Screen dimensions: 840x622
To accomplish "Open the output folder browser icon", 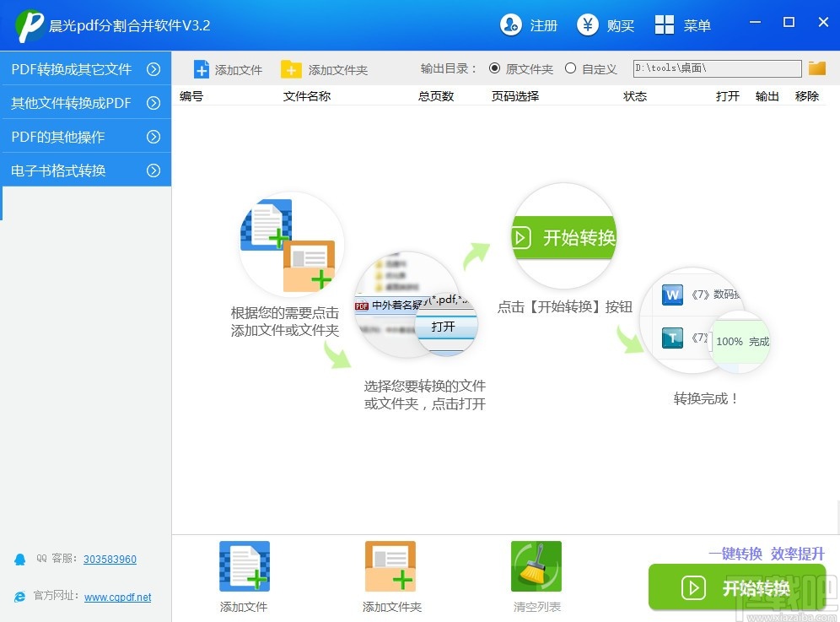I will pyautogui.click(x=816, y=68).
